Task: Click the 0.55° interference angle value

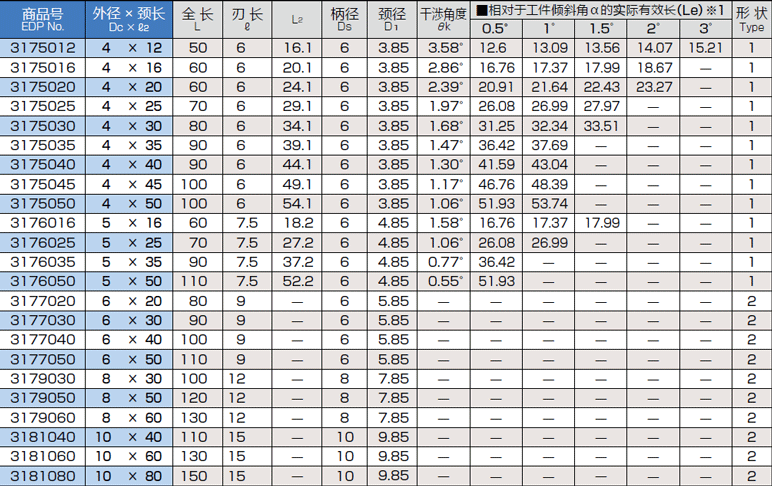Action: click(x=445, y=281)
